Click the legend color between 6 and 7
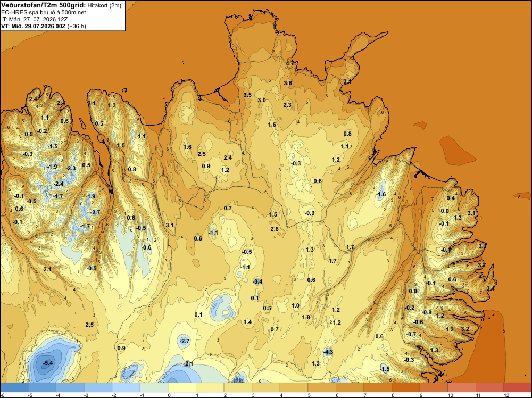The image size is (532, 398). tap(350, 387)
